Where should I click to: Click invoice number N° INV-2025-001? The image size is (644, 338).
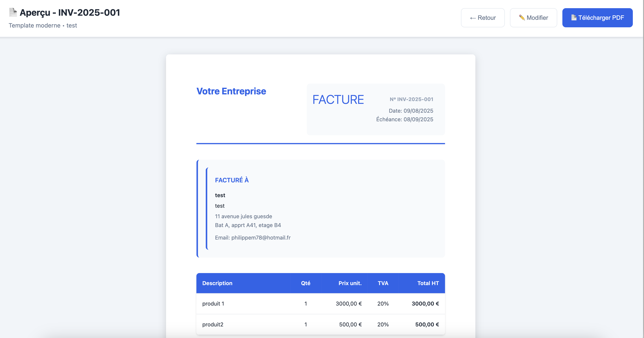point(412,99)
